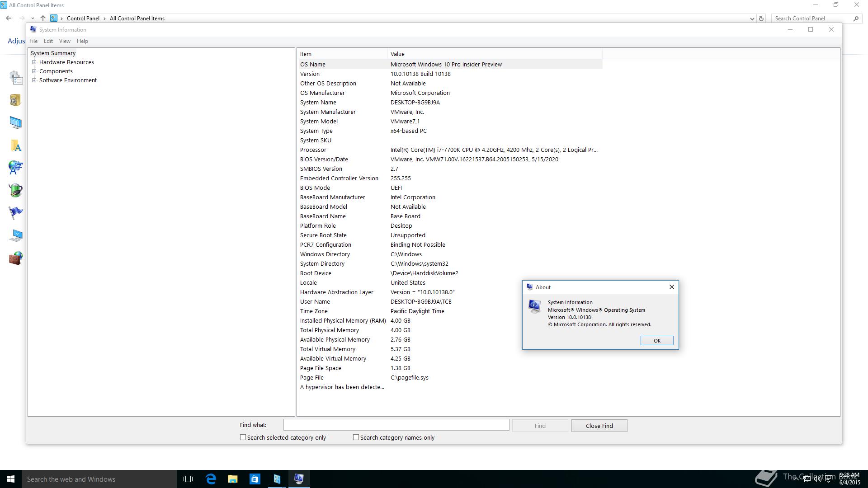Open the Display monitor icon

click(x=16, y=123)
